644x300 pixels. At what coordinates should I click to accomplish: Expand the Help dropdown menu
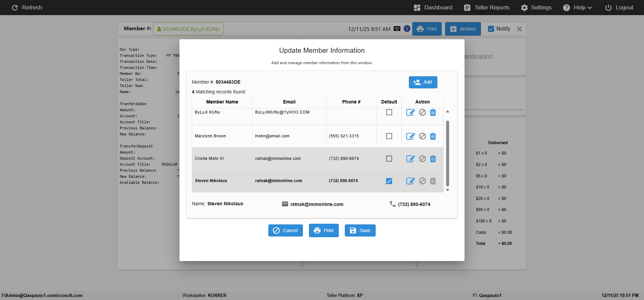click(577, 7)
